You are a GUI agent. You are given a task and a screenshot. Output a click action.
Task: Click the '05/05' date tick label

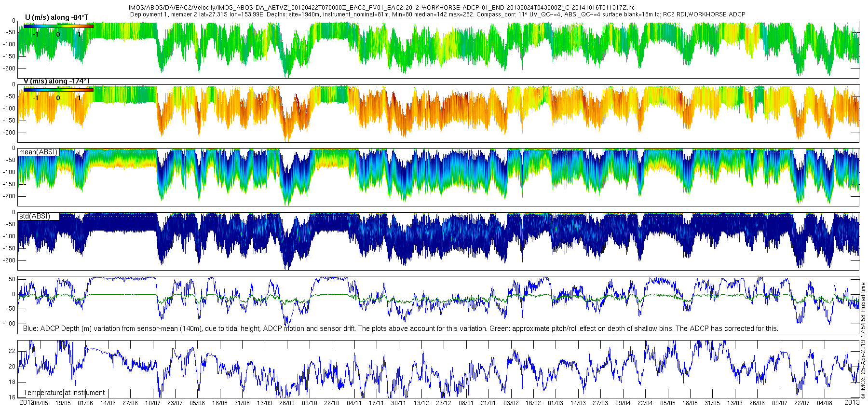[668, 403]
